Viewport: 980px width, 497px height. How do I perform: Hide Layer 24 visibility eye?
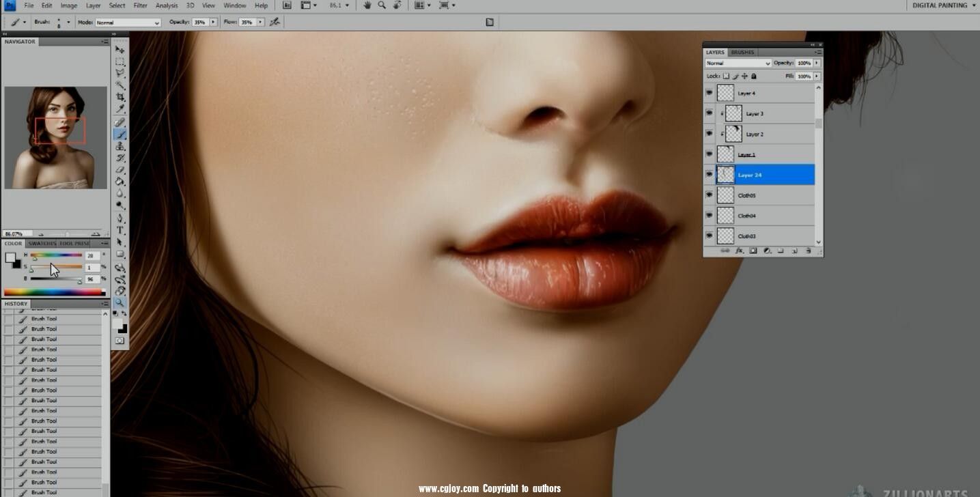[x=709, y=175]
